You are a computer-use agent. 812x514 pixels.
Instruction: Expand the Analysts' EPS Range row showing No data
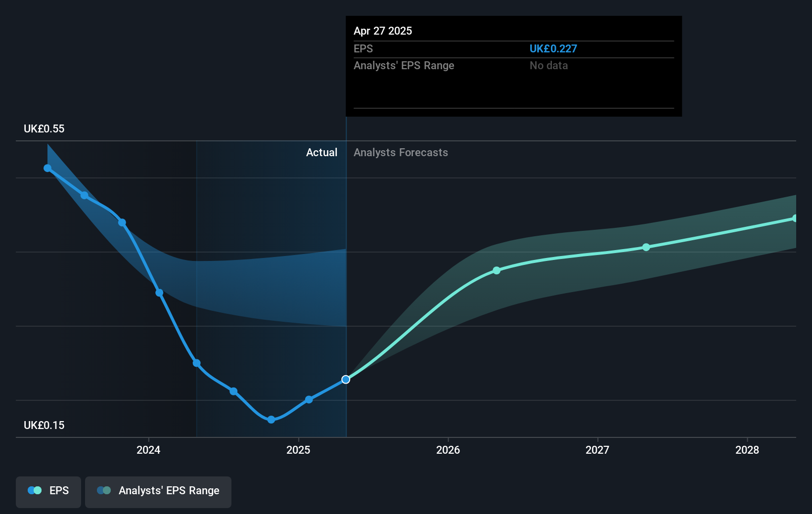(x=404, y=65)
